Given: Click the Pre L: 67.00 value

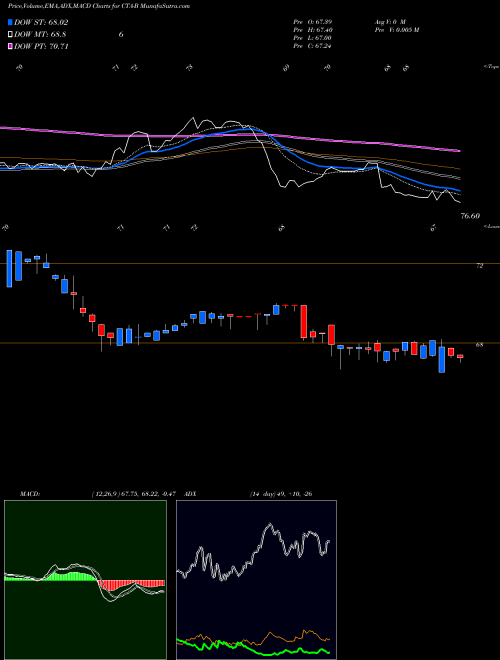Looking at the screenshot, I should click(x=312, y=38).
